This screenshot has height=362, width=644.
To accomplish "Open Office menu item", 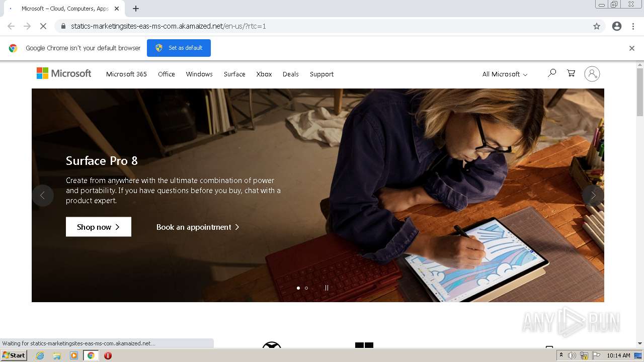I will coord(167,74).
